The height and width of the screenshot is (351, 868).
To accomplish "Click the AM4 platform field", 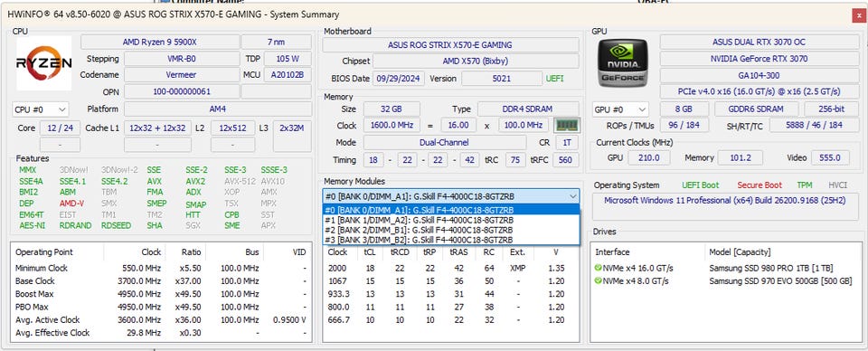I will [x=218, y=109].
